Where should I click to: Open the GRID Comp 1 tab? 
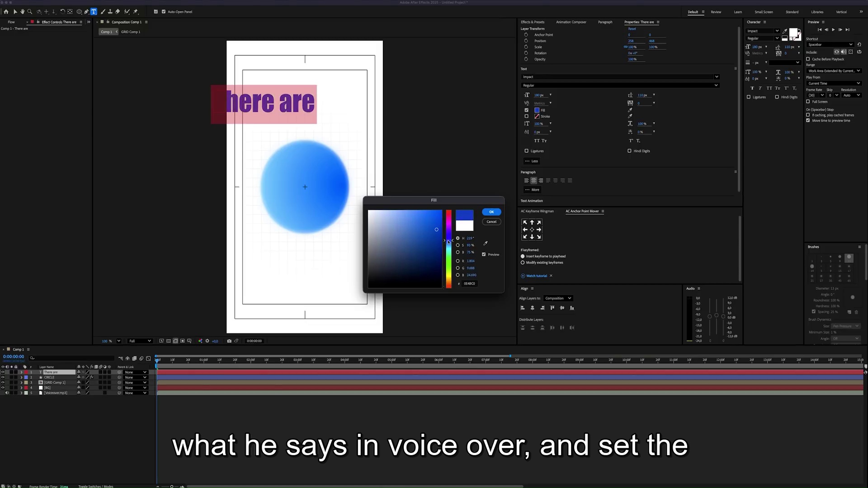[x=131, y=32]
